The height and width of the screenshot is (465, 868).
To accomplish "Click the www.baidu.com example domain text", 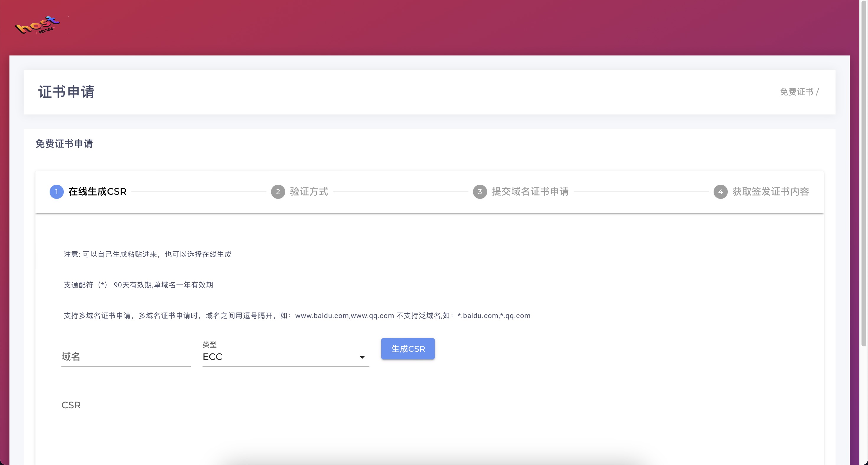I will pos(322,316).
